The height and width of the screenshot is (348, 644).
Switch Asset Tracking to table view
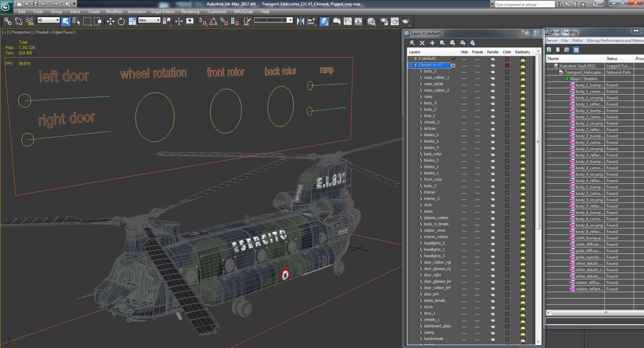click(x=576, y=50)
